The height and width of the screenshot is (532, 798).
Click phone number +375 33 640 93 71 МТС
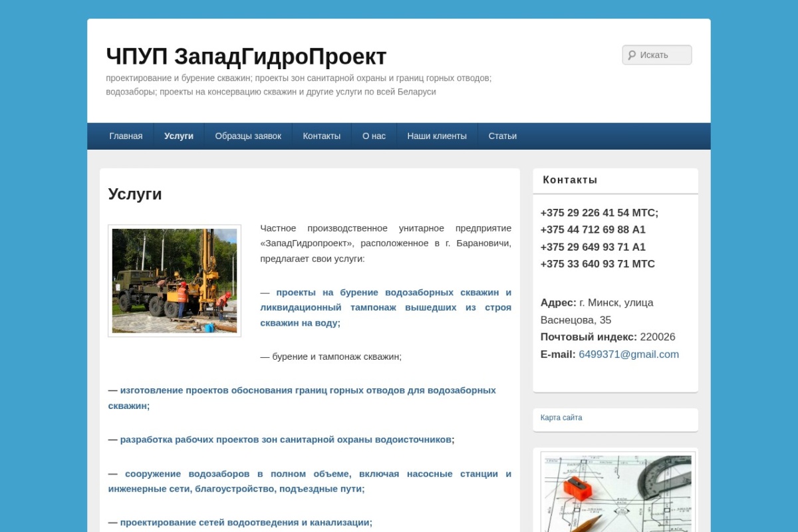point(598,263)
